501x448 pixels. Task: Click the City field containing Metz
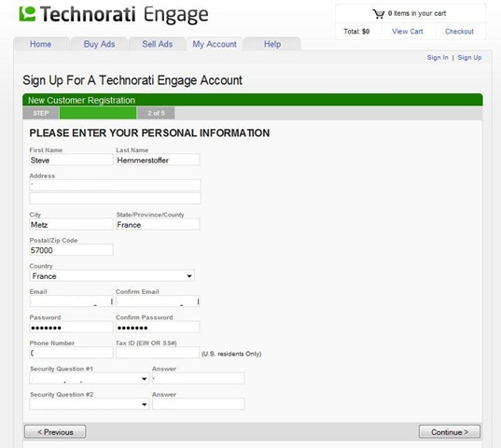pyautogui.click(x=71, y=224)
